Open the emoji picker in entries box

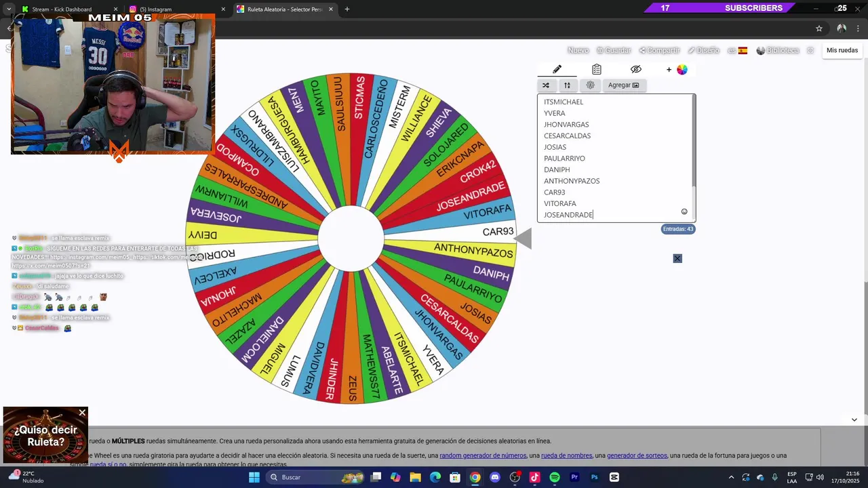pyautogui.click(x=684, y=211)
